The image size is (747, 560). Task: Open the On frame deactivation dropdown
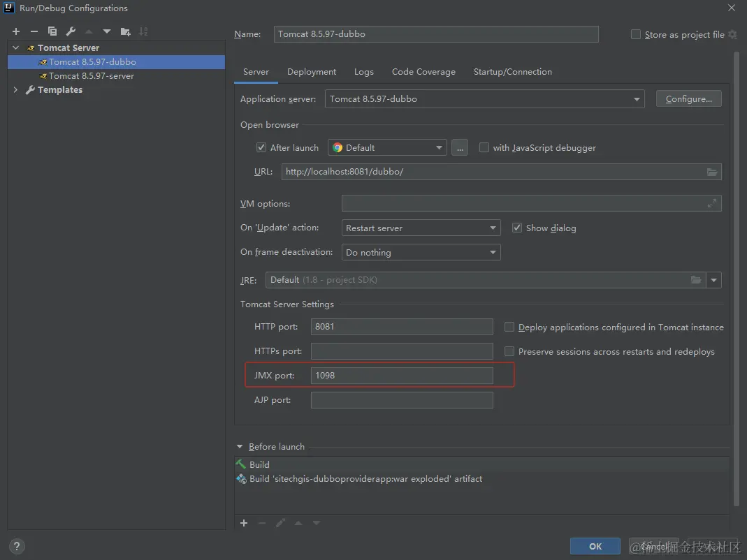coord(421,252)
